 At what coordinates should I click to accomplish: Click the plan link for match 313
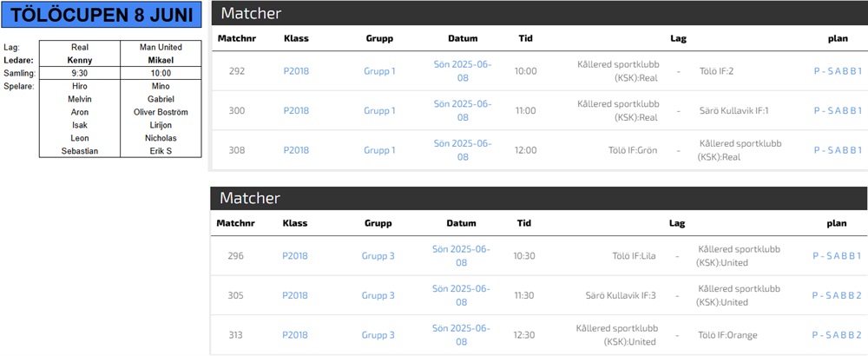click(x=837, y=335)
